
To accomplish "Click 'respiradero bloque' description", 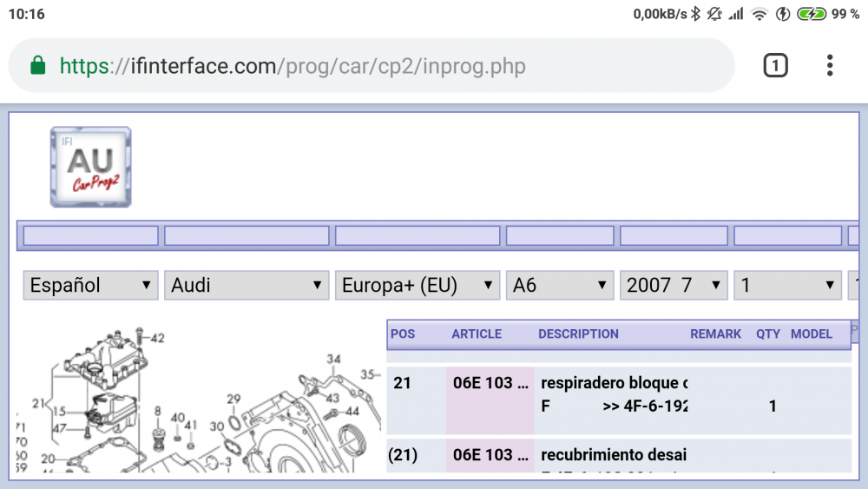I will click(614, 383).
